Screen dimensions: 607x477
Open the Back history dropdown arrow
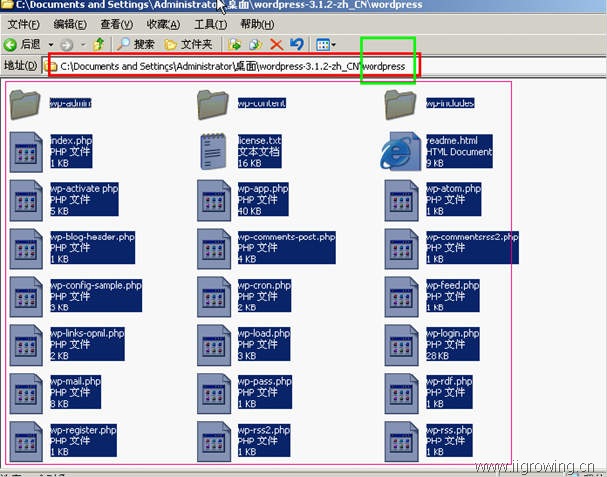51,45
